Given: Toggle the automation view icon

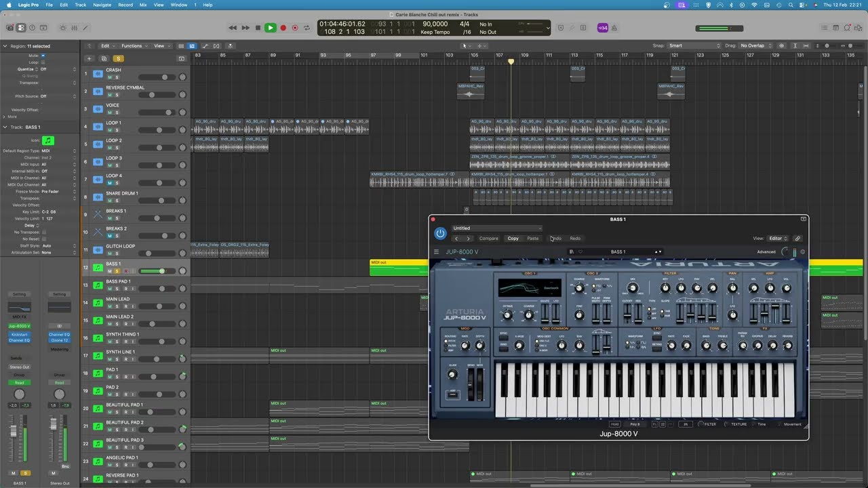Looking at the screenshot, I should pos(205,46).
